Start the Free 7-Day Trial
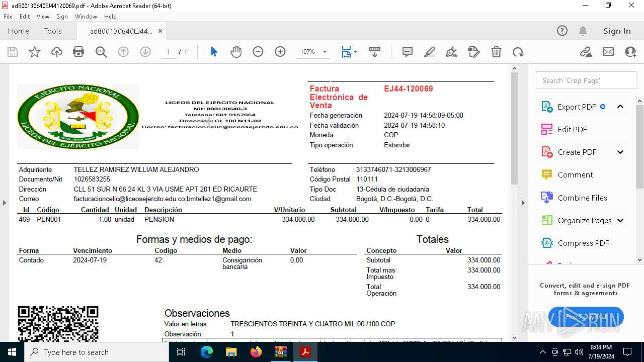 coord(586,317)
